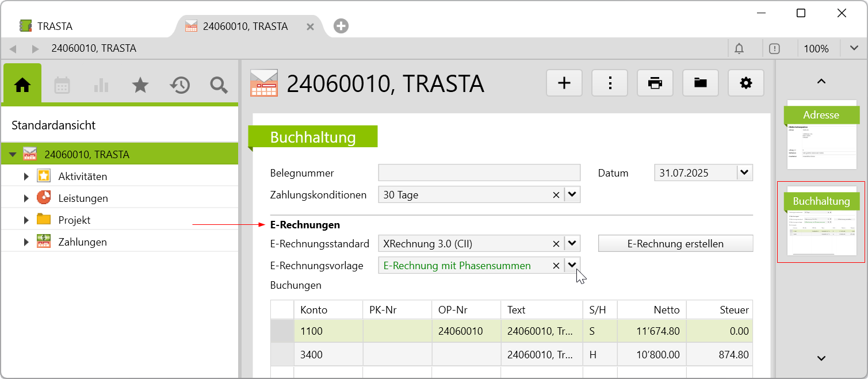Select the 24060010, TRASTA tab
This screenshot has height=379, width=868.
click(245, 26)
